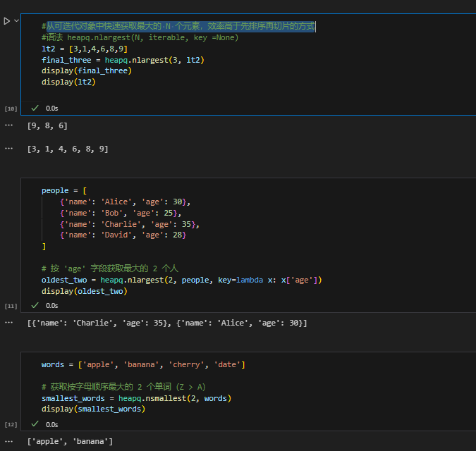Click the highlighted comment line in first cell

[180, 26]
